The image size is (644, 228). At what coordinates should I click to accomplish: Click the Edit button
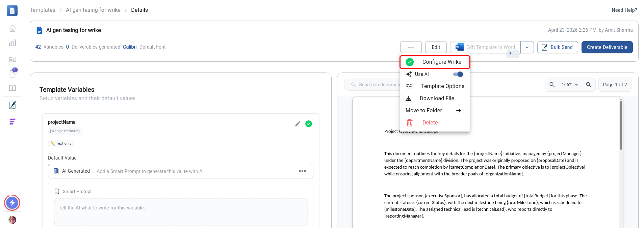pyautogui.click(x=436, y=47)
